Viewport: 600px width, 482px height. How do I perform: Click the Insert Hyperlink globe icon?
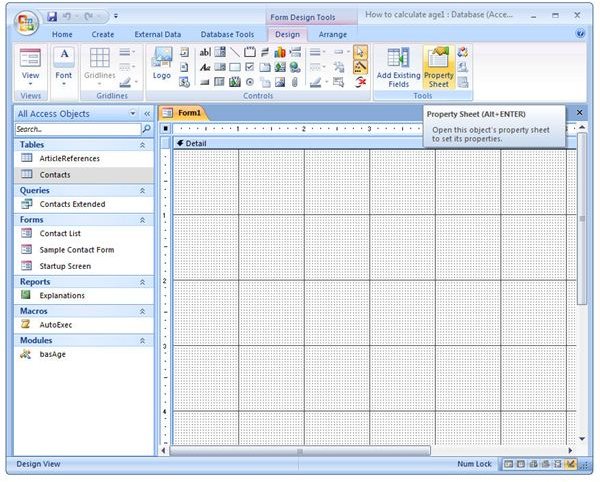[x=295, y=68]
